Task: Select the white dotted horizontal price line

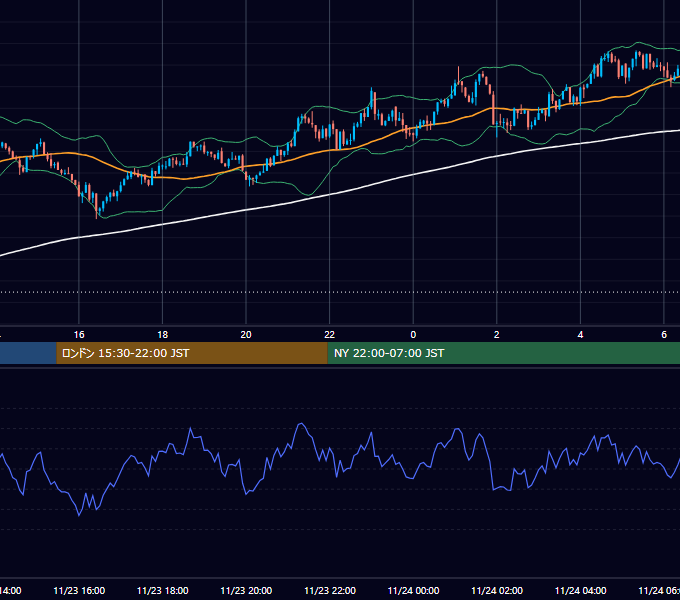Action: click(340, 292)
